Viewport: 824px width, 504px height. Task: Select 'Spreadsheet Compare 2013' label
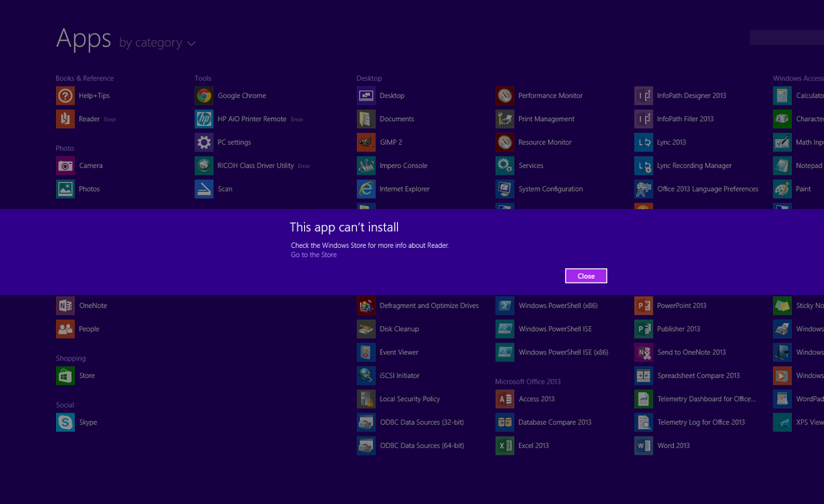click(x=699, y=376)
